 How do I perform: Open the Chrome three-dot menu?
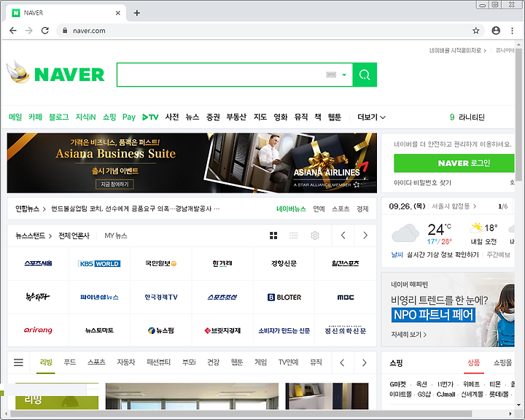click(512, 31)
